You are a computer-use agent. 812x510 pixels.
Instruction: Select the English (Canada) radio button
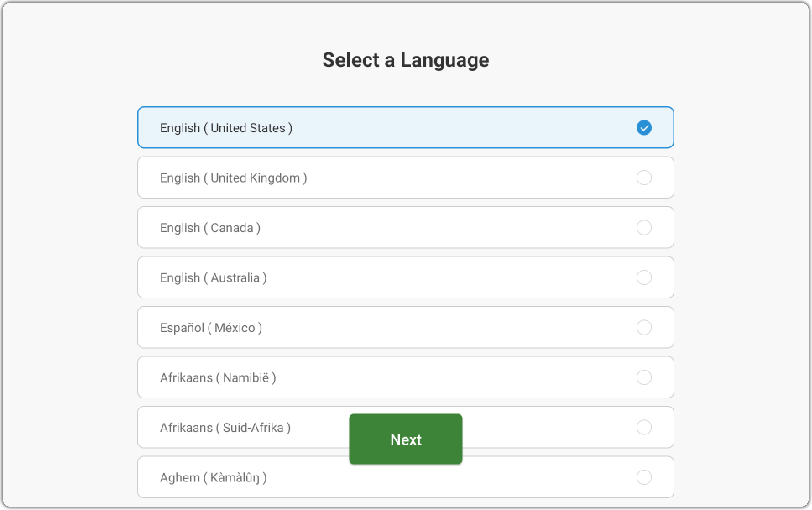coord(644,228)
